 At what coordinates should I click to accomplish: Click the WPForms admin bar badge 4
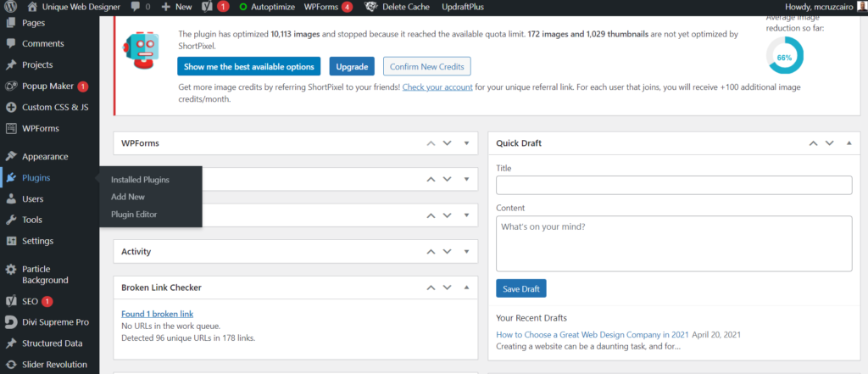[x=347, y=7]
